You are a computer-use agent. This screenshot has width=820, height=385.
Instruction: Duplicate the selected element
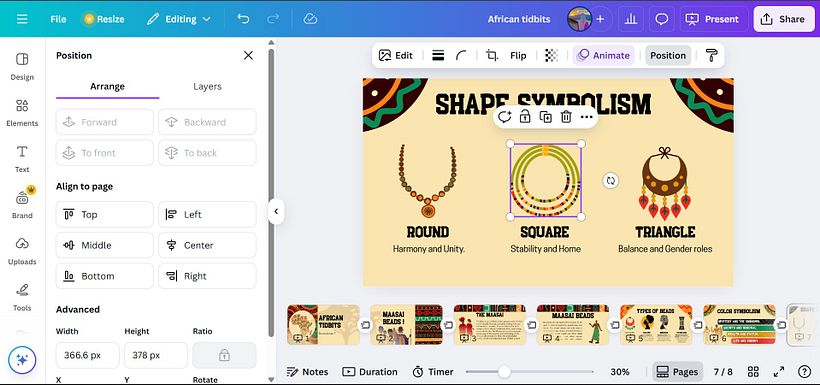[545, 117]
